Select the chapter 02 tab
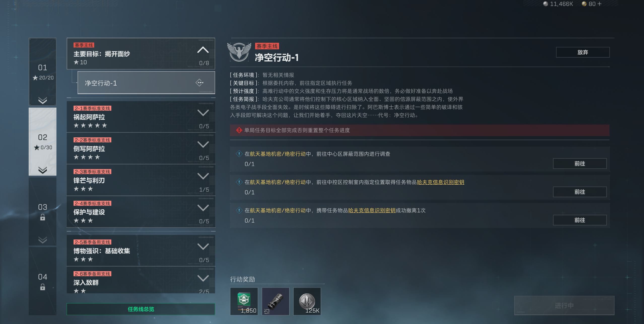The width and height of the screenshot is (644, 324). [x=43, y=142]
